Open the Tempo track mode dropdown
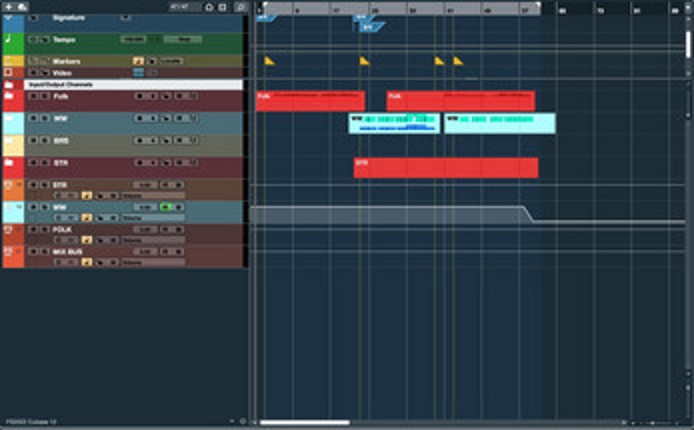Image resolution: width=694 pixels, height=430 pixels. [182, 39]
